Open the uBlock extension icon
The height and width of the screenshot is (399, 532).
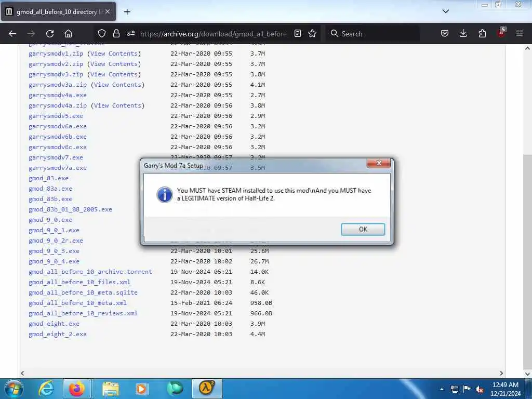501,33
